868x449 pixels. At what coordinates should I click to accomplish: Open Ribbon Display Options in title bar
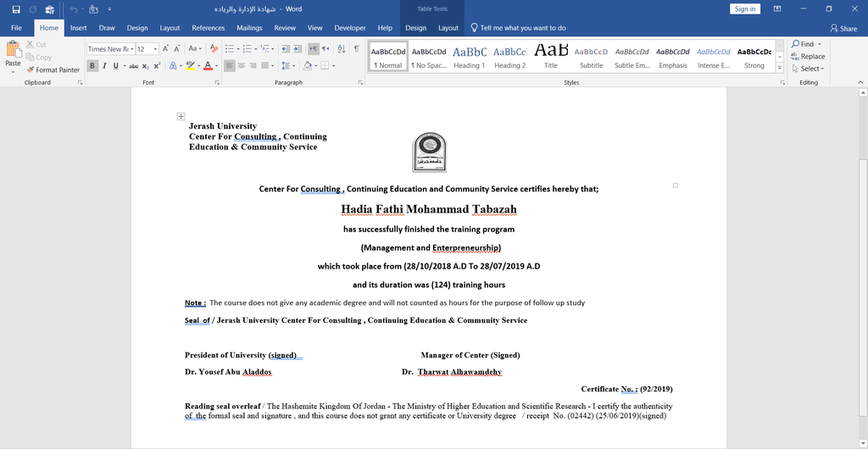click(777, 8)
